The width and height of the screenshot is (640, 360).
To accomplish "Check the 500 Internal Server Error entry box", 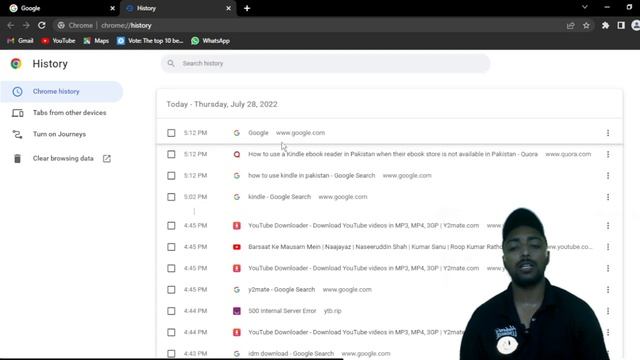I will click(x=171, y=311).
